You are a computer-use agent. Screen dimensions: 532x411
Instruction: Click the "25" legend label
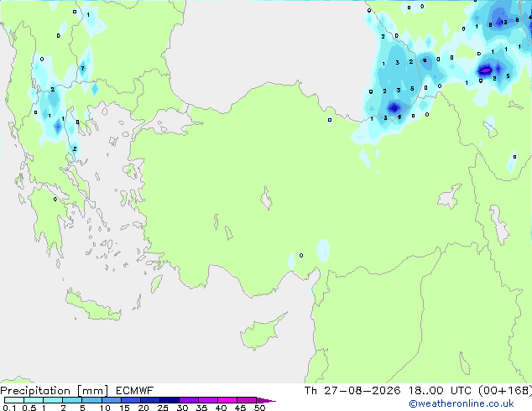[163, 408]
